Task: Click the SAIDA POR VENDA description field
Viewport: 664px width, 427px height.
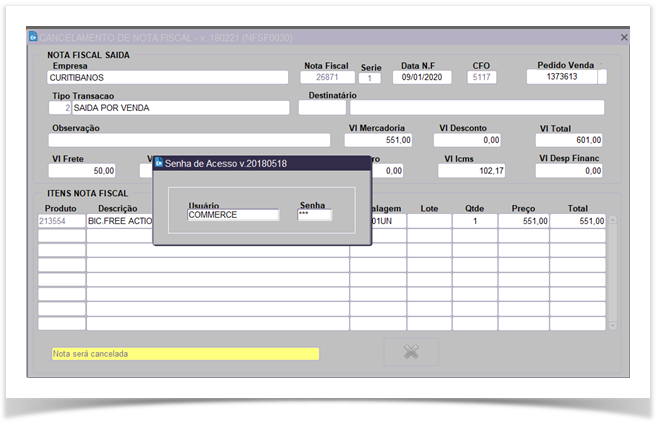Action: click(x=180, y=108)
